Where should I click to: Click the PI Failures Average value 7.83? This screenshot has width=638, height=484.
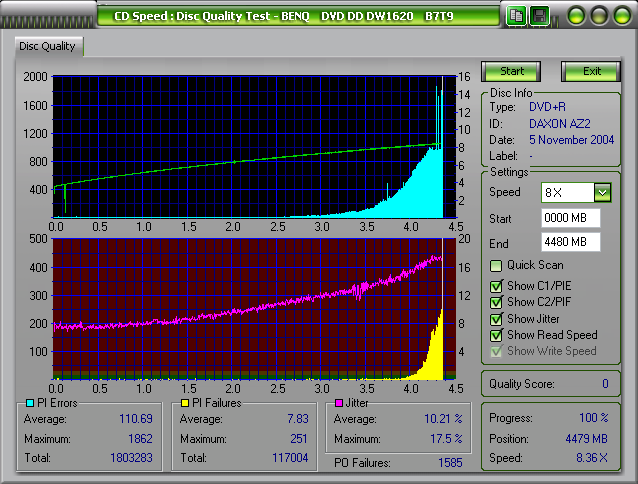tap(298, 419)
